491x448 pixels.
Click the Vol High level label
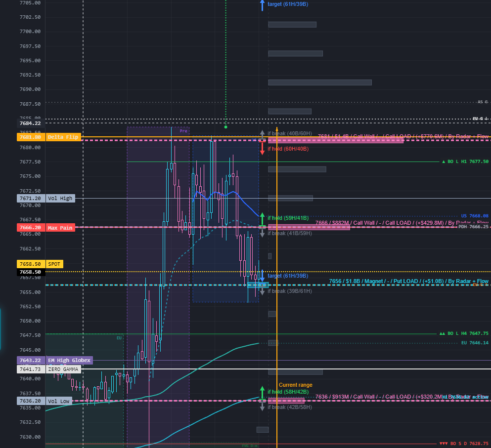[x=60, y=199]
